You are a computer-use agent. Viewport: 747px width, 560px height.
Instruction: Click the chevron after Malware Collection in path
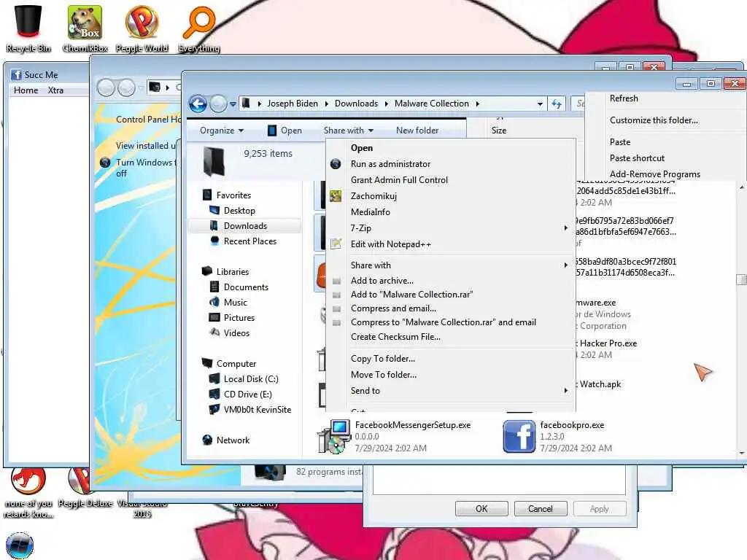tap(477, 104)
